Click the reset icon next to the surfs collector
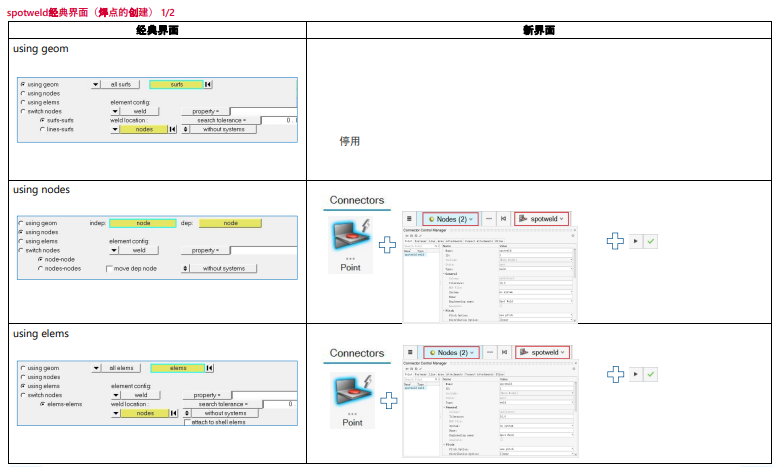The image size is (776, 467). coord(208,85)
